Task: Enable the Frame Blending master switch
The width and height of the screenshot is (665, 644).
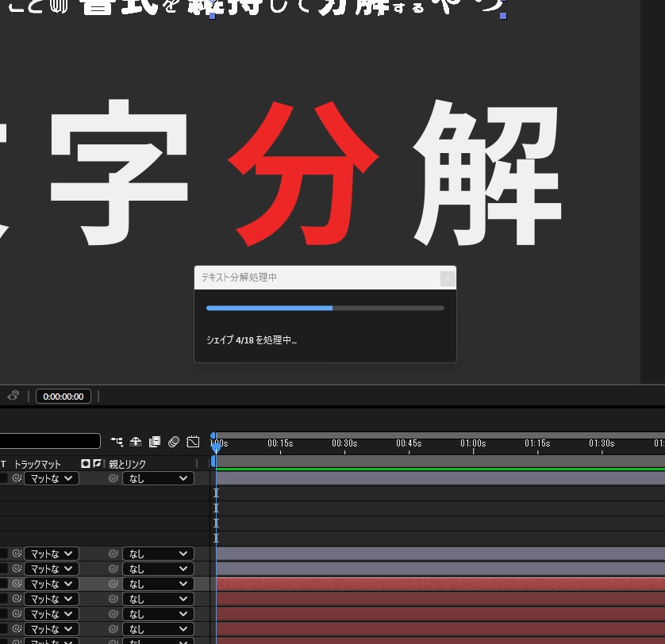Action: point(154,441)
